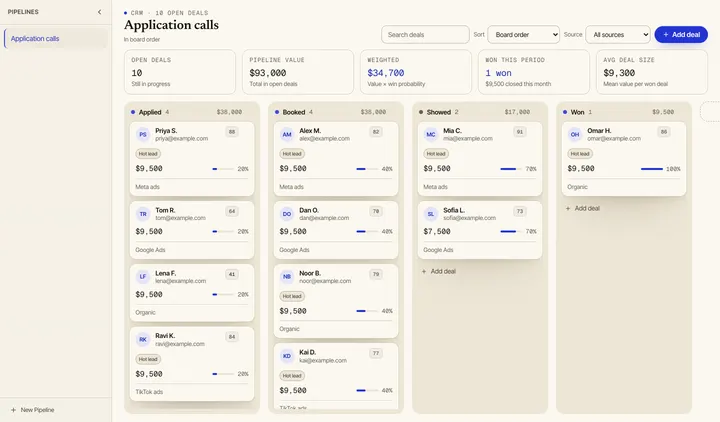
Task: Click Hot lead tag on Ravi K. card
Action: point(148,359)
